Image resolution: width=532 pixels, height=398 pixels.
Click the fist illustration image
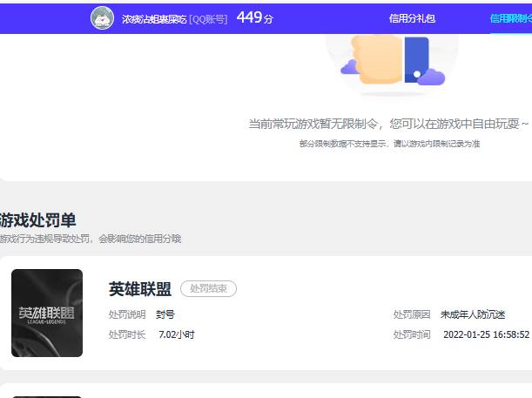coord(393,64)
